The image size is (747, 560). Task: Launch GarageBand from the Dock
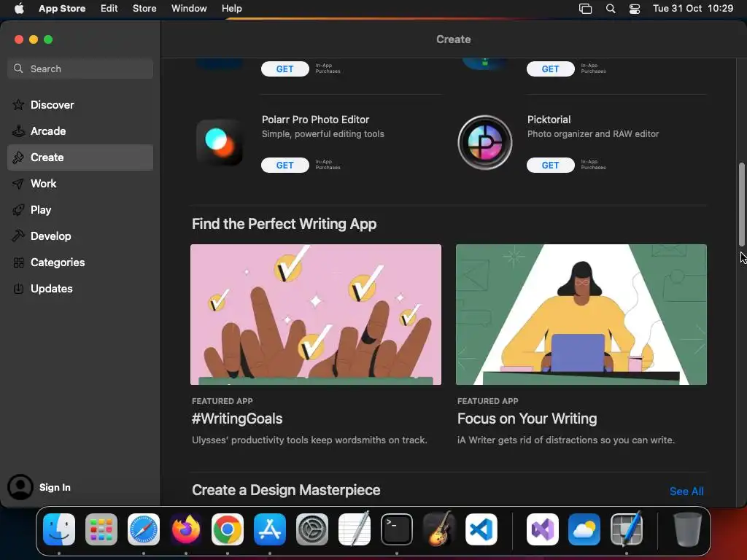point(438,529)
